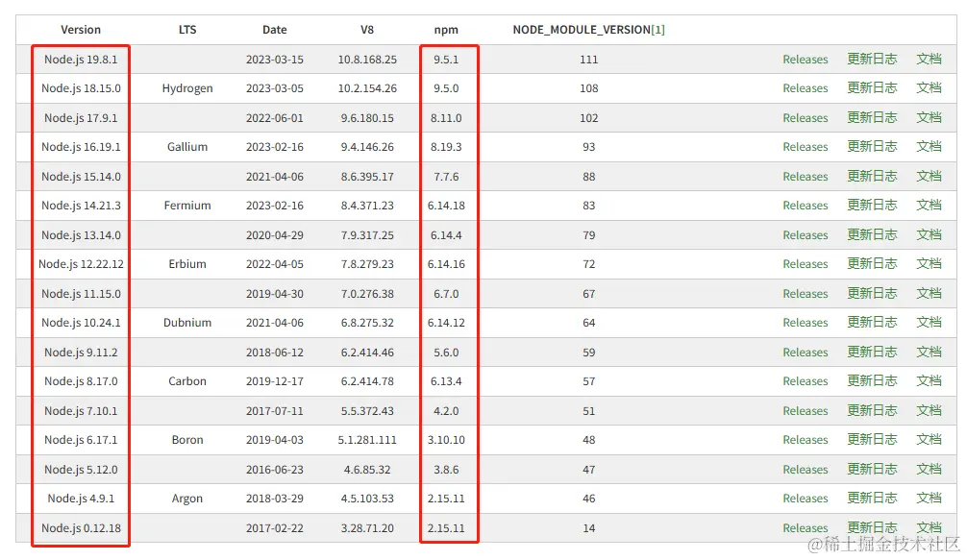The image size is (967, 560).
Task: Open Releases link for Node.js 18.15.0
Action: (805, 88)
